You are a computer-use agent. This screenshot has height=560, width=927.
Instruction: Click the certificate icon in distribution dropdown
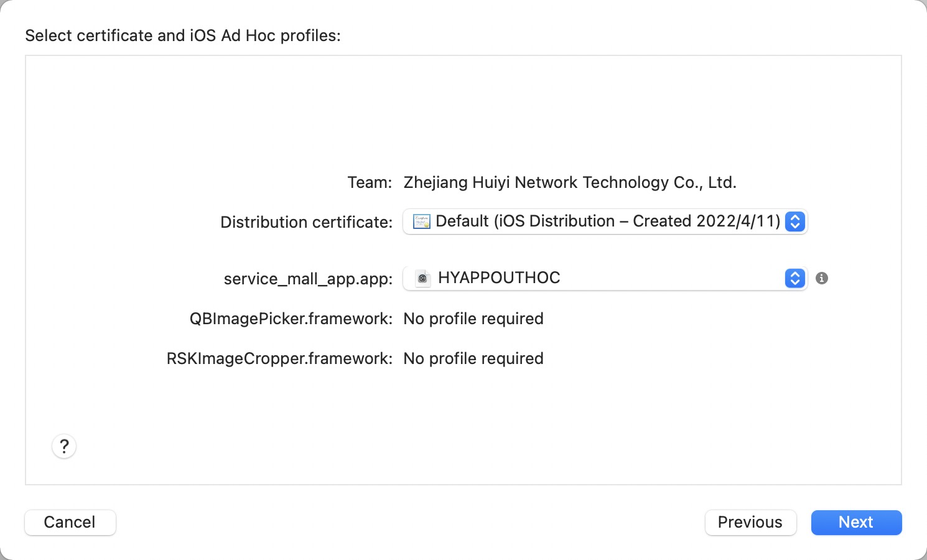(422, 222)
